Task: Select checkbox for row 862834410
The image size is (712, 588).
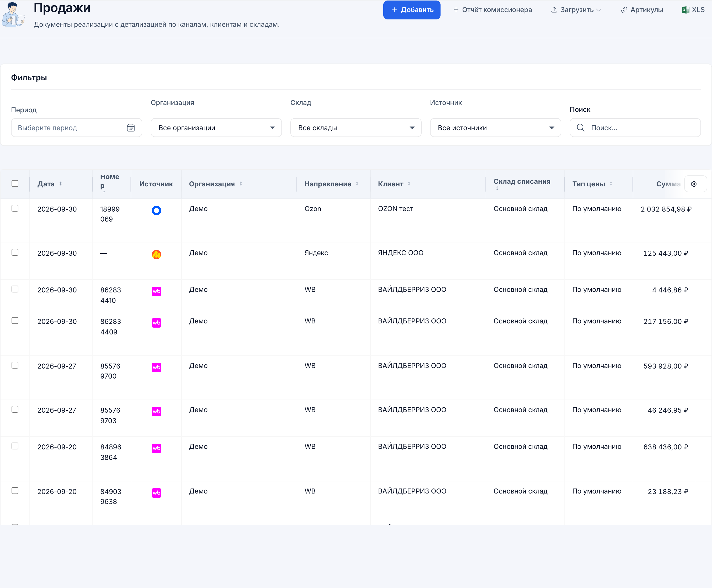Action: pos(15,289)
